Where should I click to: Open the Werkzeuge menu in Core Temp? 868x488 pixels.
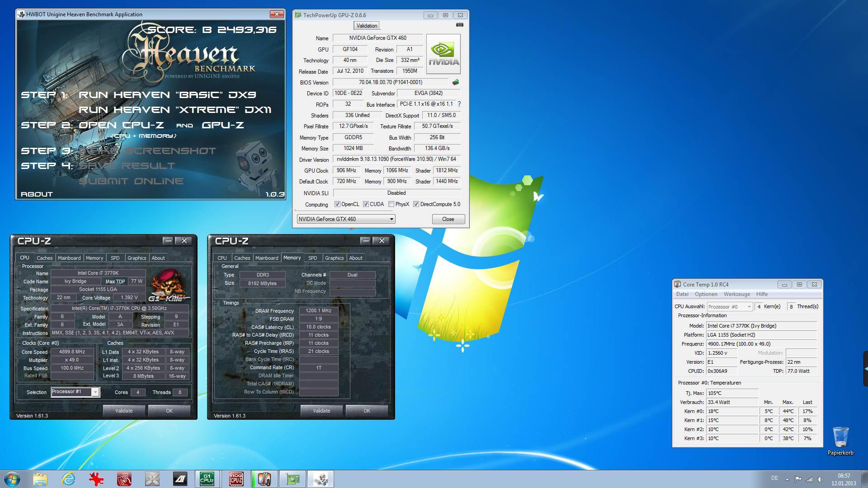736,294
